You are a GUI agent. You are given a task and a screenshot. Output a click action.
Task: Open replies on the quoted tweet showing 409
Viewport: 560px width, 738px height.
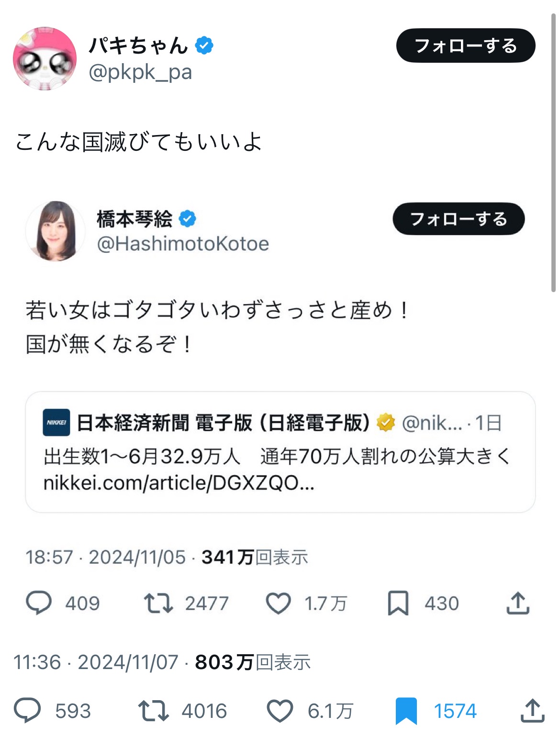point(39,603)
